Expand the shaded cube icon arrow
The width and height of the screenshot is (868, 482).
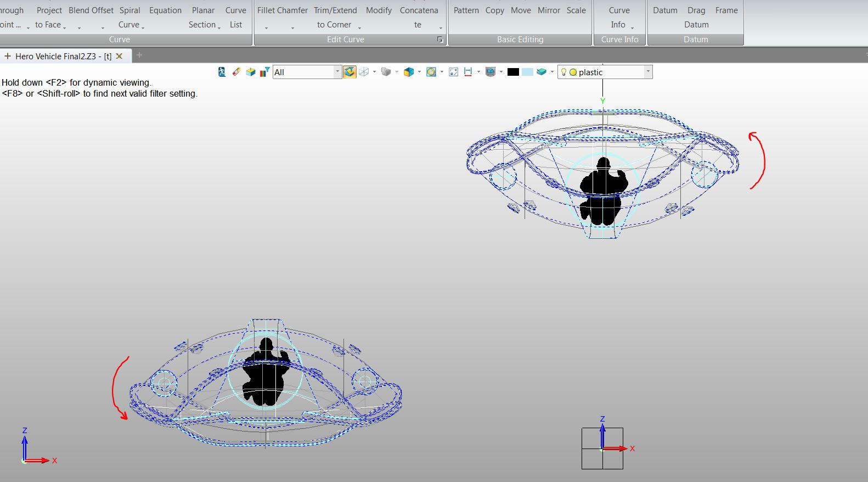coord(419,72)
